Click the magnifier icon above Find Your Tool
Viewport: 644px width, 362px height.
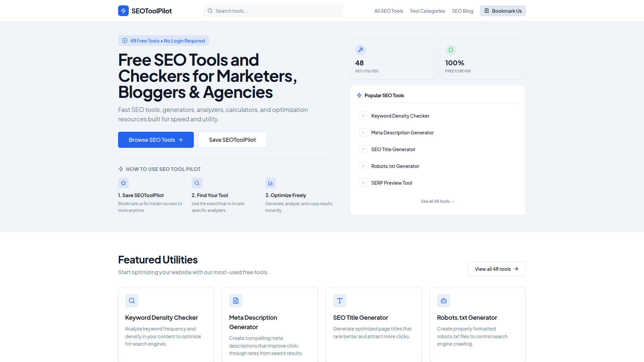pyautogui.click(x=197, y=183)
